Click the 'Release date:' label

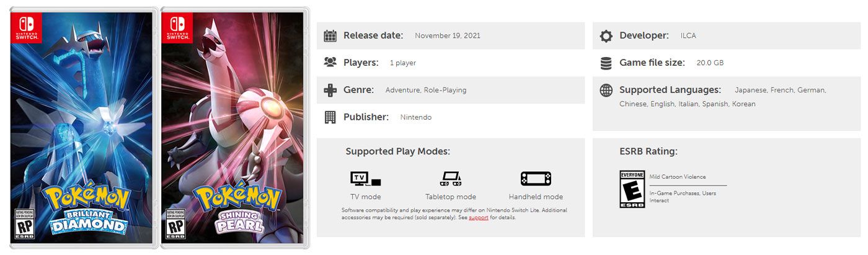373,35
